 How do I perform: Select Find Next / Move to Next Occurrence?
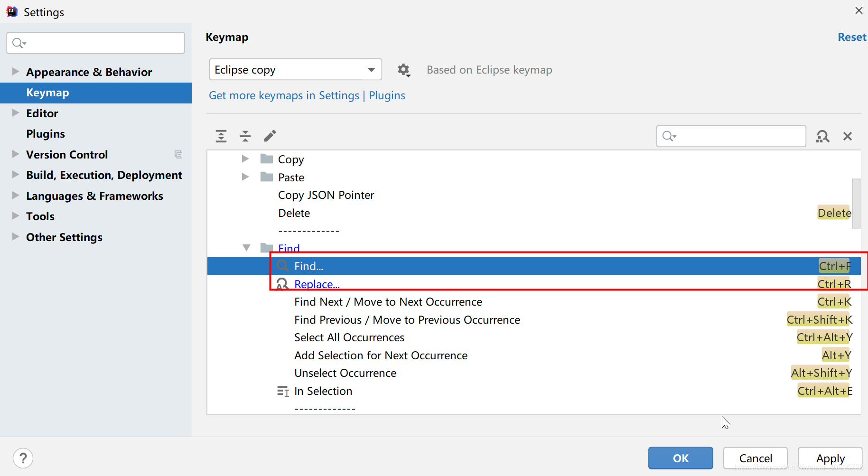[534, 302]
